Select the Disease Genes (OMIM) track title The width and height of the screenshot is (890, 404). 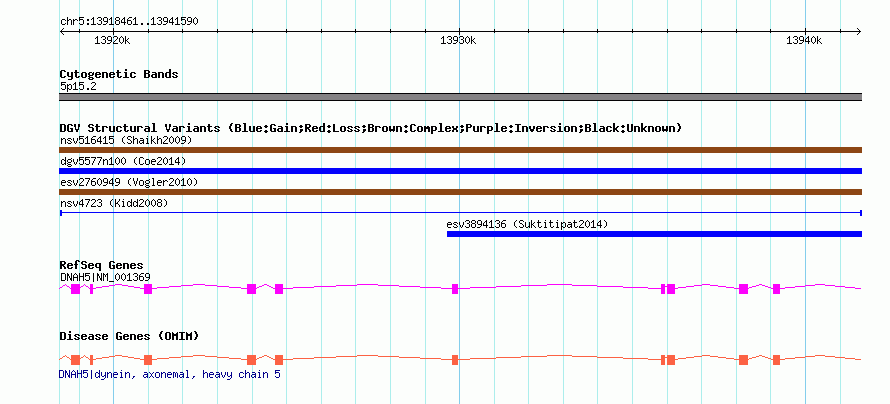[x=129, y=336]
